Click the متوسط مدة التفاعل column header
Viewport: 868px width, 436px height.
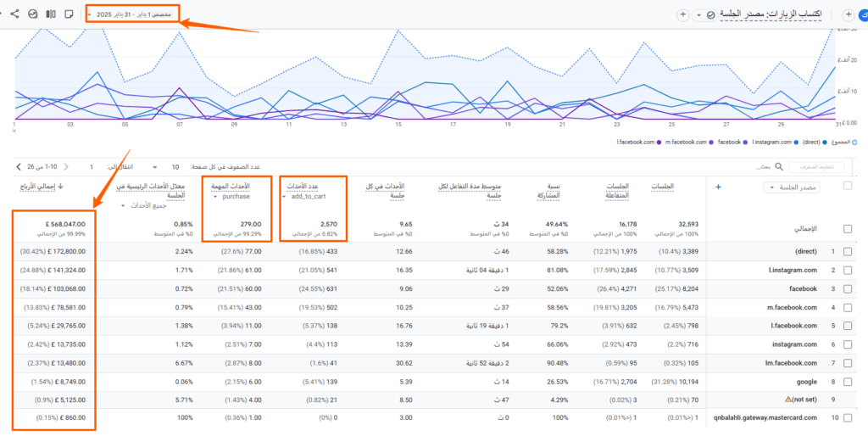(x=470, y=191)
